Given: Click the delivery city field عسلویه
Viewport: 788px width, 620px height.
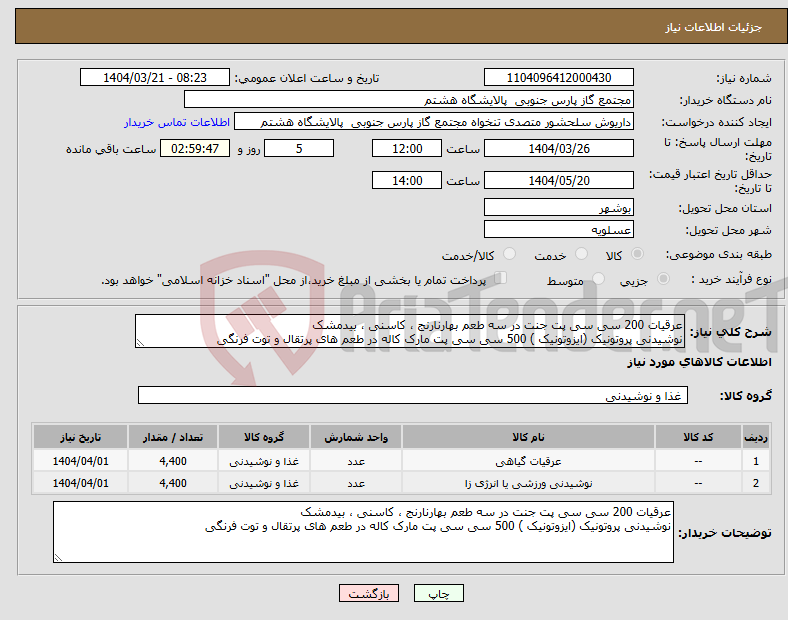Looking at the screenshot, I should pos(558,229).
